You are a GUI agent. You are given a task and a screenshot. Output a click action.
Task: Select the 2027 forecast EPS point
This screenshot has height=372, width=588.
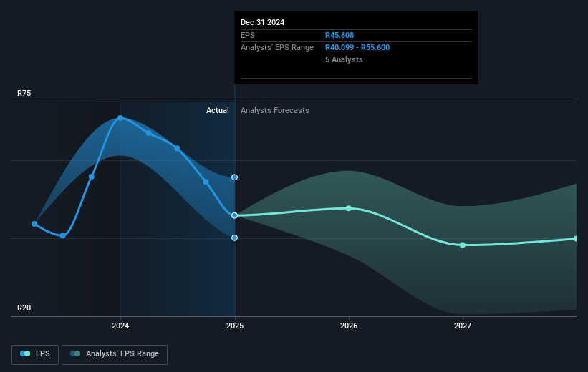(x=463, y=245)
